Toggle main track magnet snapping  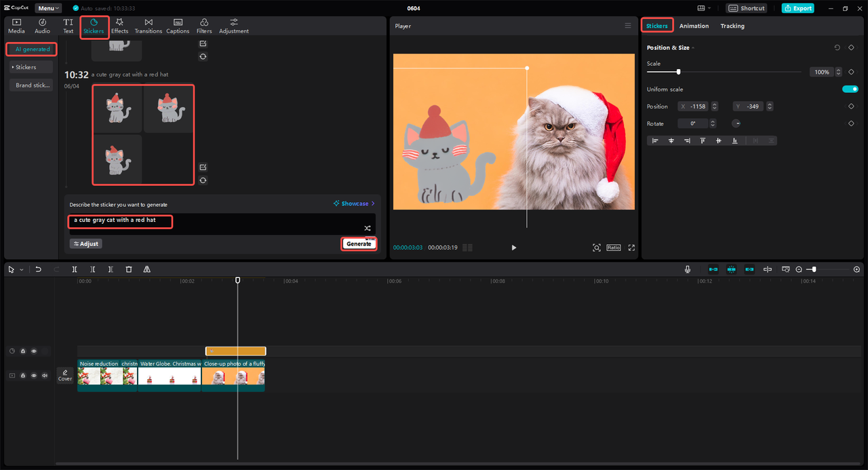click(x=713, y=269)
